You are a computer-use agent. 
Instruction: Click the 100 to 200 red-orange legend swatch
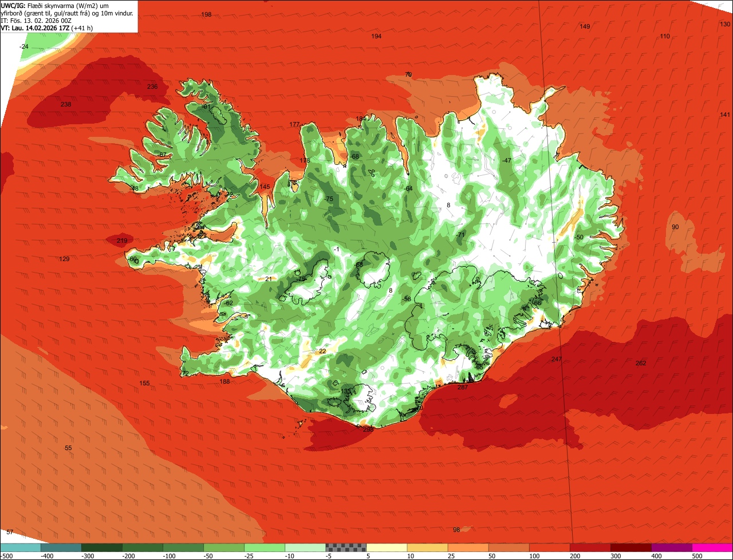click(x=550, y=547)
